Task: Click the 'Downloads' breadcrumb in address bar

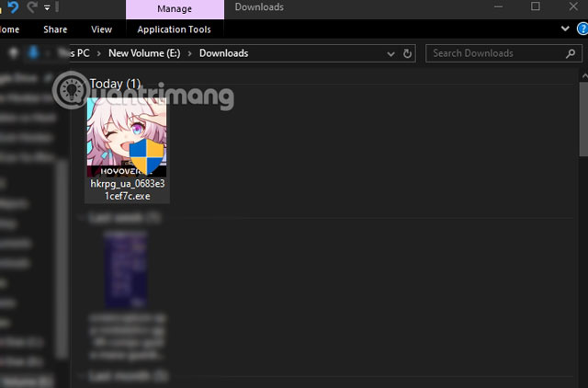Action: (x=224, y=53)
